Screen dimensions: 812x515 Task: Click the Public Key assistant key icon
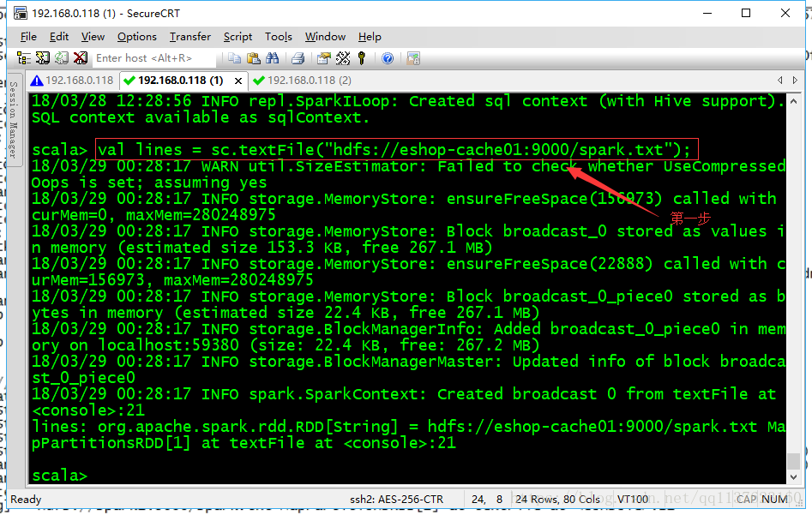362,58
